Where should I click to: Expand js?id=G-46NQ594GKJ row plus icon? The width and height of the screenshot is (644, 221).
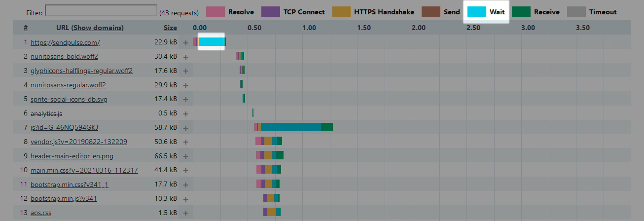point(186,128)
